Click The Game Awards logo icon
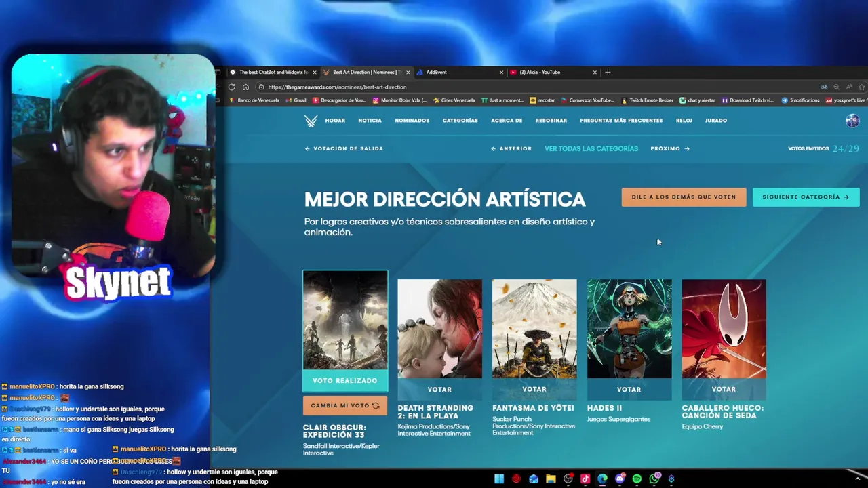The image size is (868, 488). 311,121
